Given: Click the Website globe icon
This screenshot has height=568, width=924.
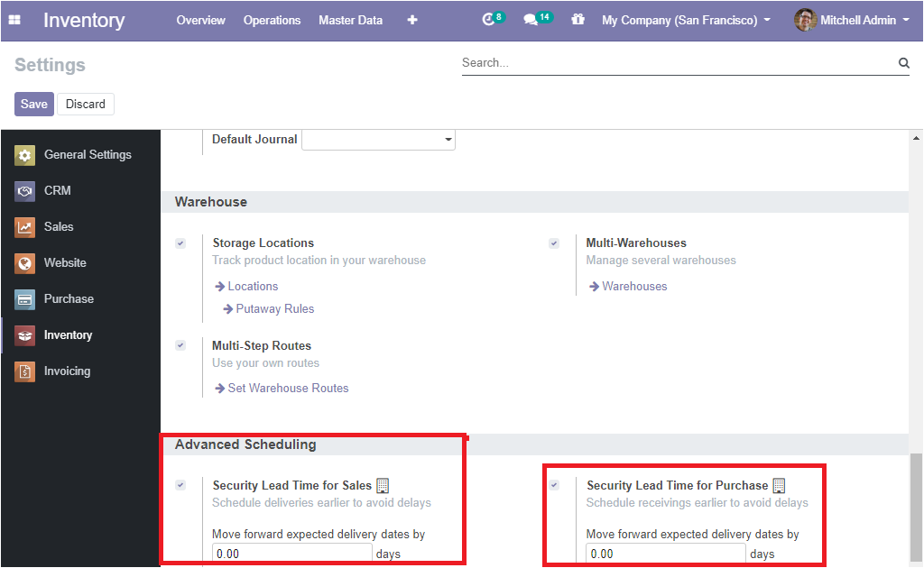Looking at the screenshot, I should [x=24, y=263].
